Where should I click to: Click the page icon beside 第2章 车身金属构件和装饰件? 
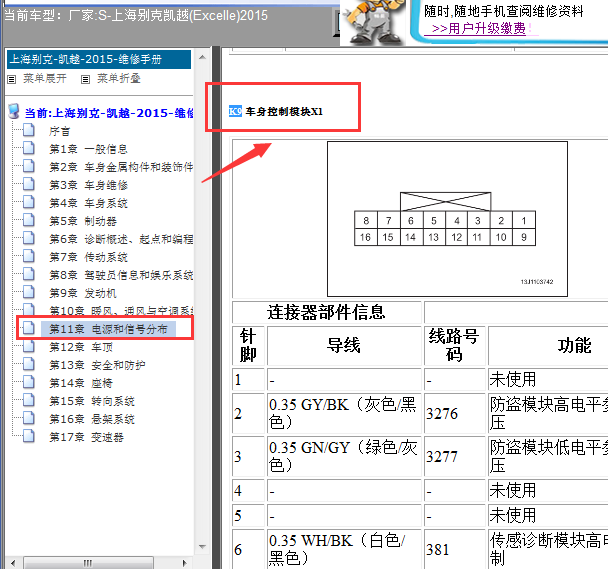29,166
